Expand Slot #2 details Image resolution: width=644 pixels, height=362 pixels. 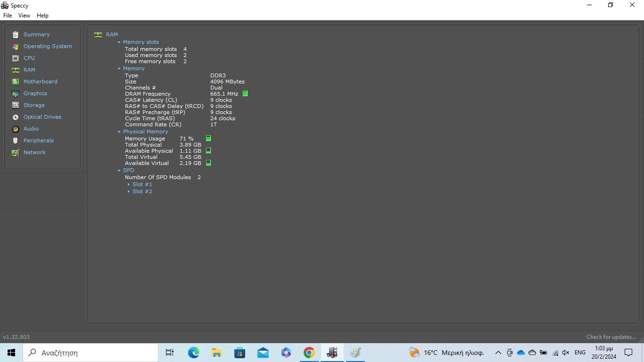[x=129, y=191]
